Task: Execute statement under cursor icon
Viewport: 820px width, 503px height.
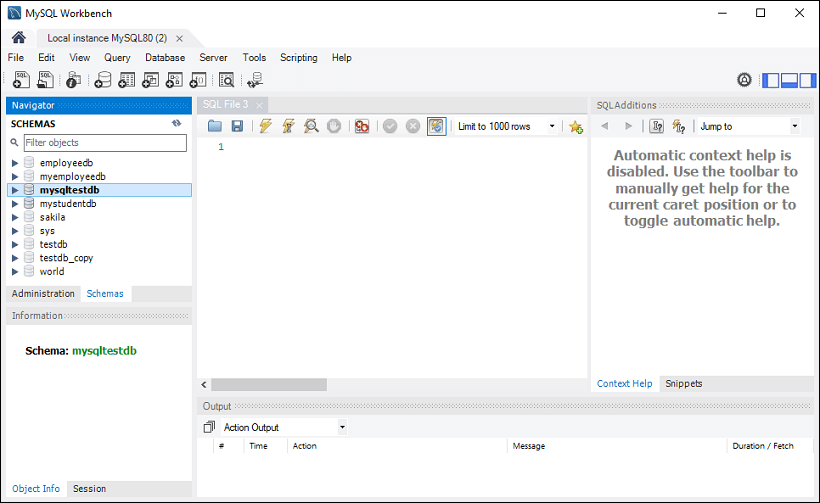Action: point(289,126)
